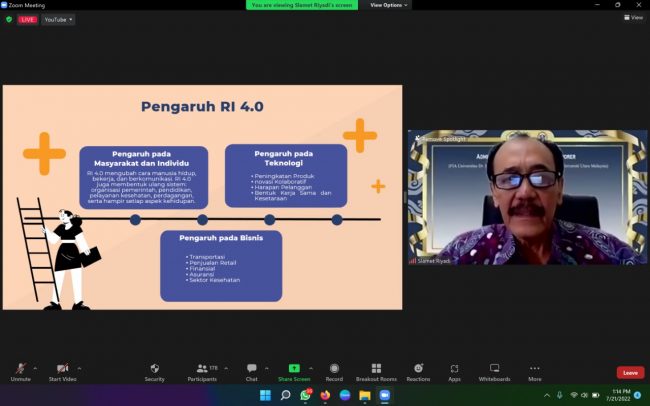Open the Windows Start menu
The image size is (650, 406).
tap(265, 395)
